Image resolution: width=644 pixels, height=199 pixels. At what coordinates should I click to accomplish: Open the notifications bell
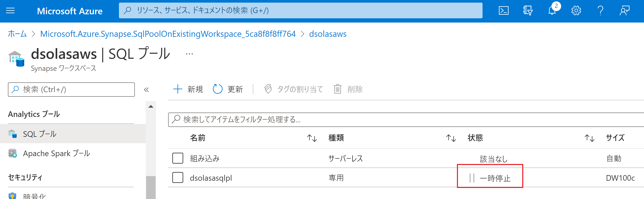(552, 11)
